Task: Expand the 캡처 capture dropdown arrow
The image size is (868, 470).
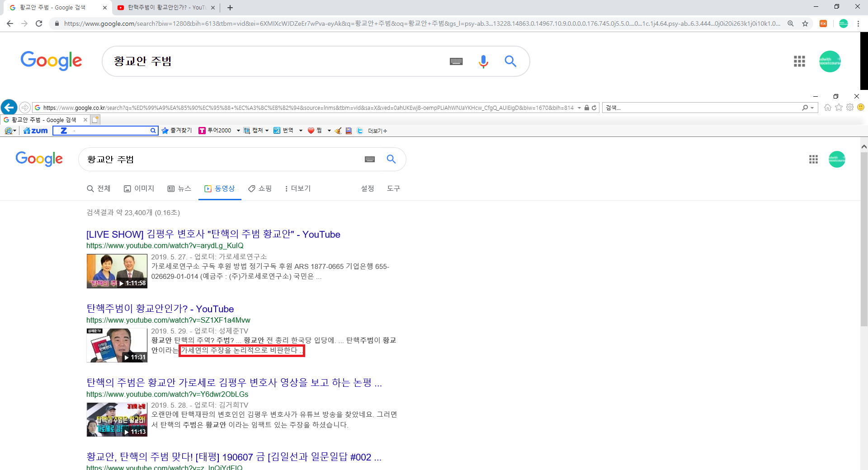Action: (267, 131)
